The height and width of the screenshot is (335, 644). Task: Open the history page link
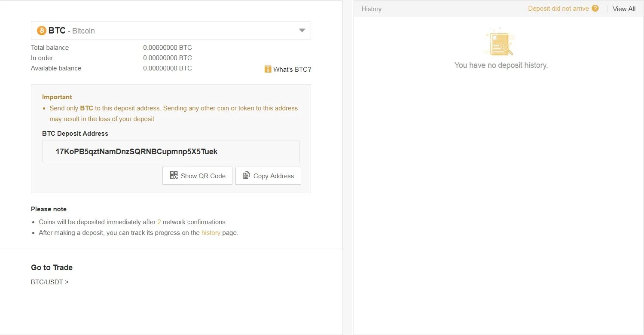point(211,233)
